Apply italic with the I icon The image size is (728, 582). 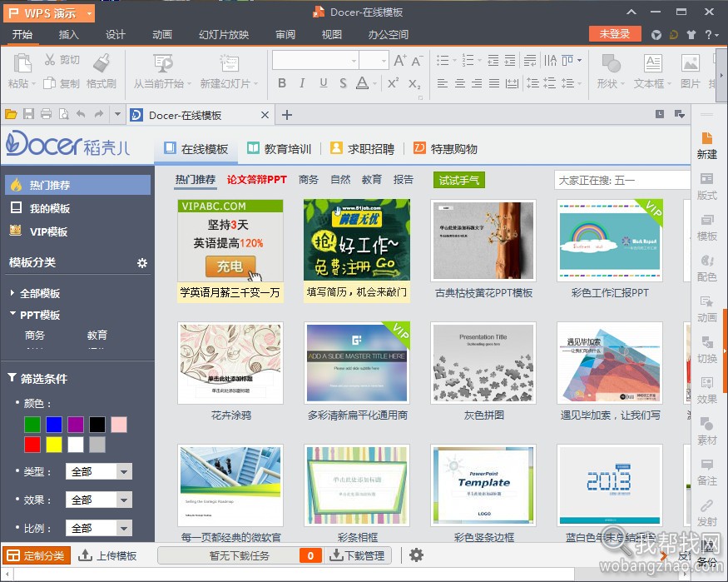pos(302,83)
